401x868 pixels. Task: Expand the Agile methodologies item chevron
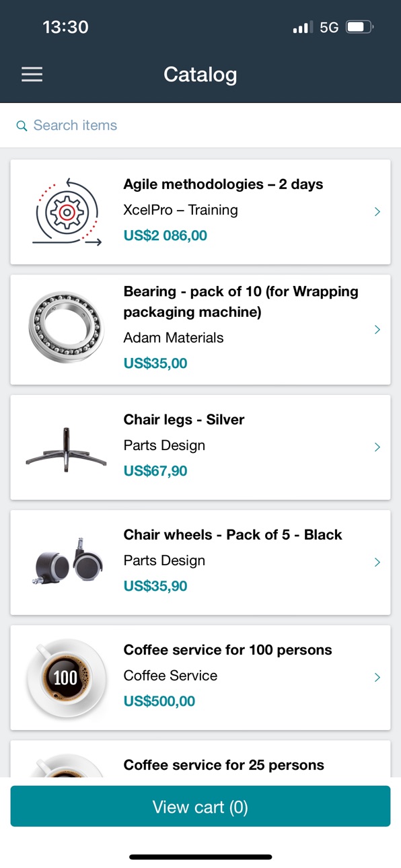point(377,212)
